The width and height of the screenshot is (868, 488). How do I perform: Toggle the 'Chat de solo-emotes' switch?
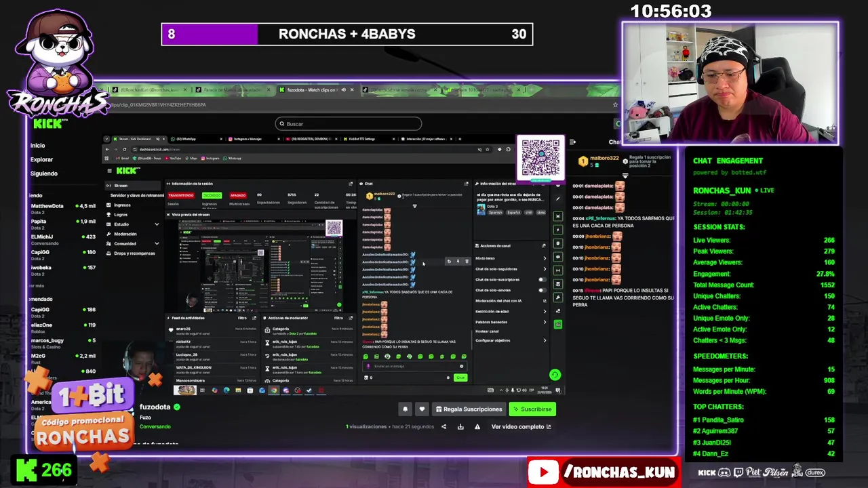[x=542, y=290]
